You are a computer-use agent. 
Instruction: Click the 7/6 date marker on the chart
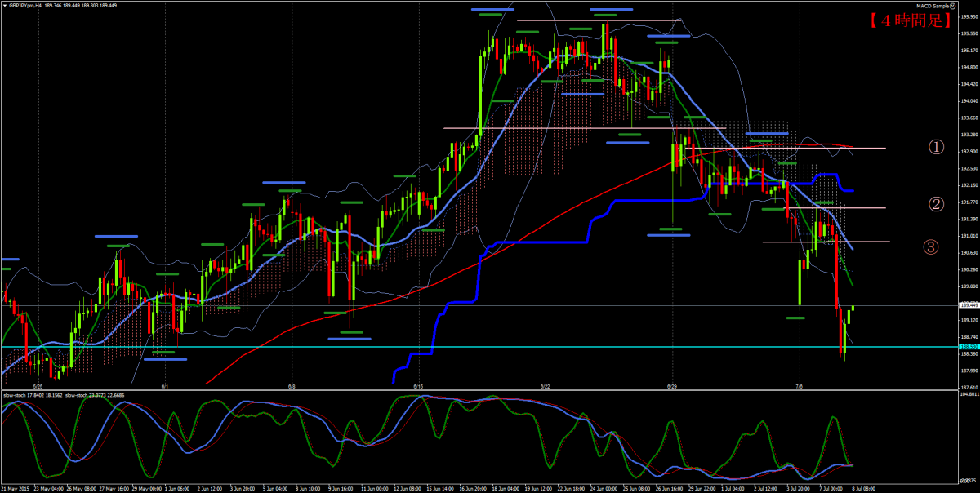799,386
